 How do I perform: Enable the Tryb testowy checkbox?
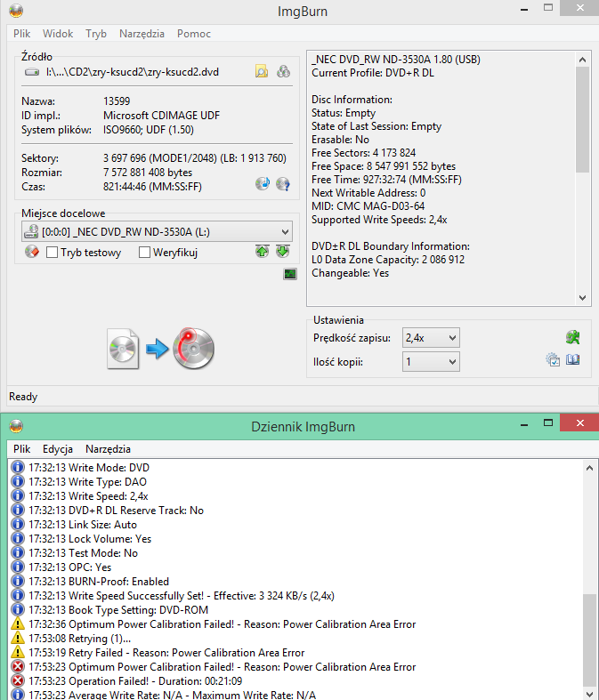click(x=53, y=253)
